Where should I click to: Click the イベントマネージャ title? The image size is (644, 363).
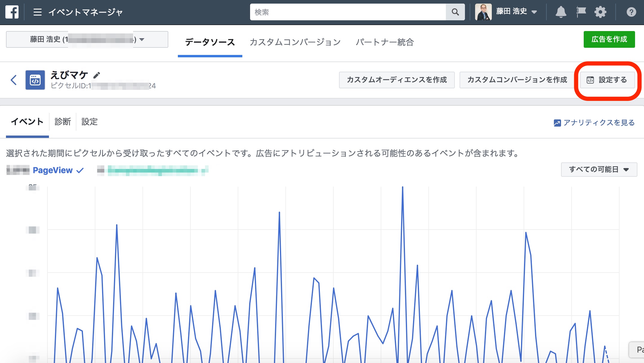[x=86, y=12]
